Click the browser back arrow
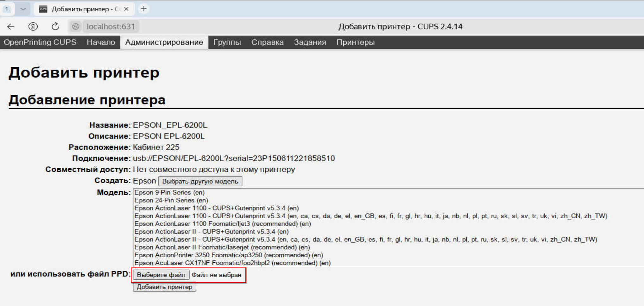 coord(11,27)
